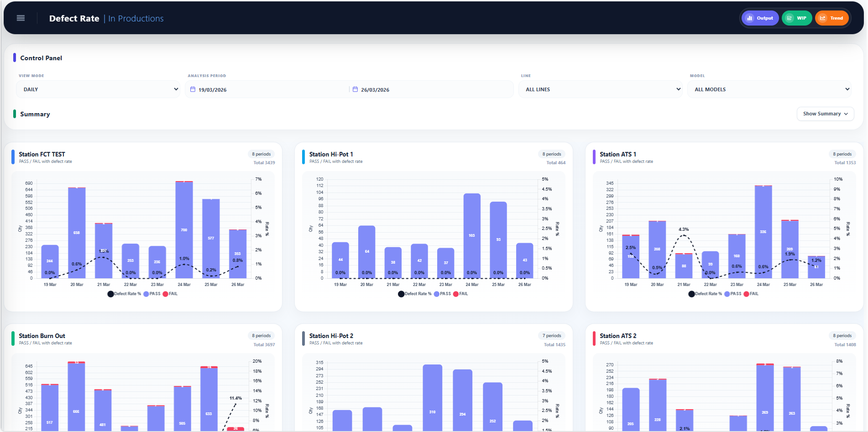Image resolution: width=868 pixels, height=432 pixels.
Task: Click the 24 Mar bar in Station Hi-Pot 1
Action: (472, 236)
